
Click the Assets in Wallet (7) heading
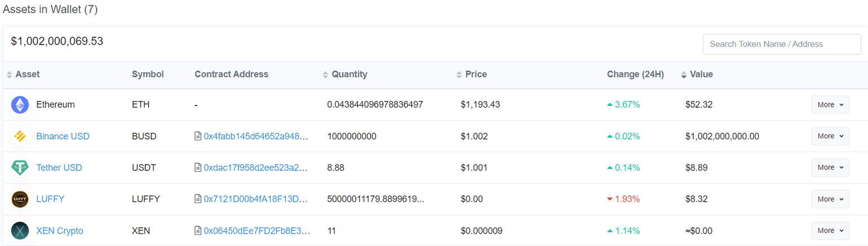pos(50,10)
